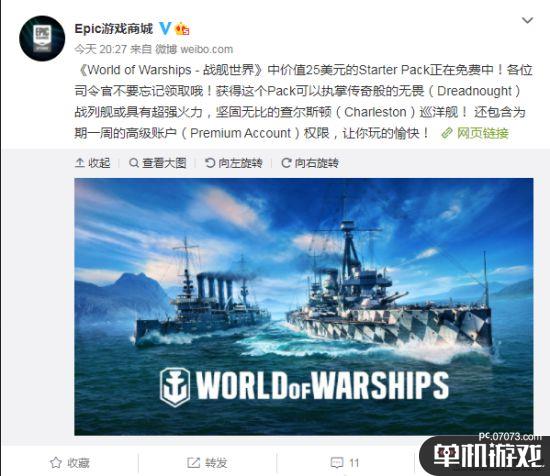
Task: Open the 今天 20:27 post timestamp
Action: 100,49
